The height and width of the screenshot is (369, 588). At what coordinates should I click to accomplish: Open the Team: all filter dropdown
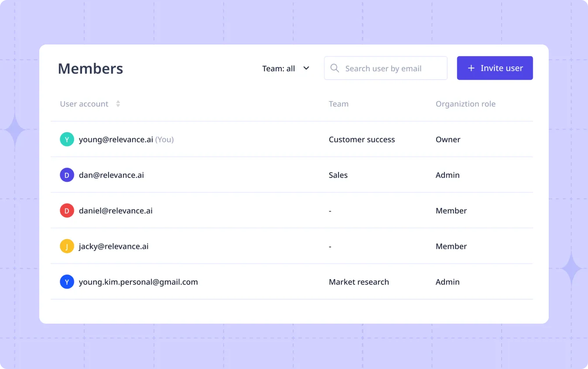[x=279, y=68]
